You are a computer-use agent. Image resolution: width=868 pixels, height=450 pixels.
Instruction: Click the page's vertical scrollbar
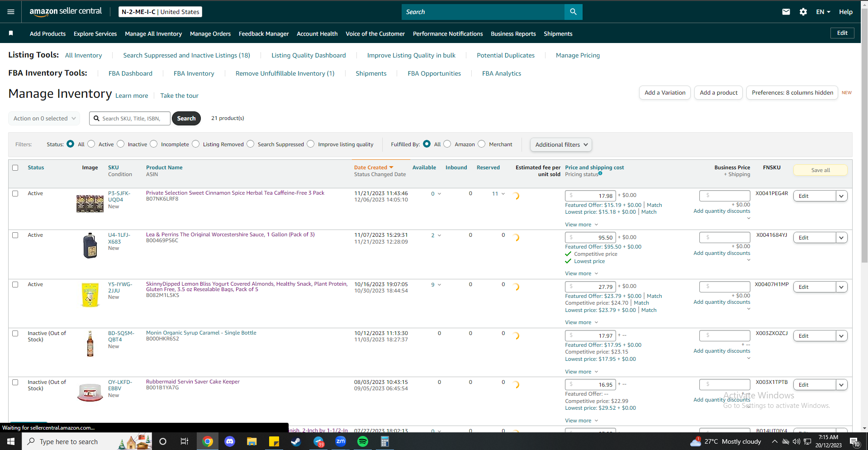point(864,136)
